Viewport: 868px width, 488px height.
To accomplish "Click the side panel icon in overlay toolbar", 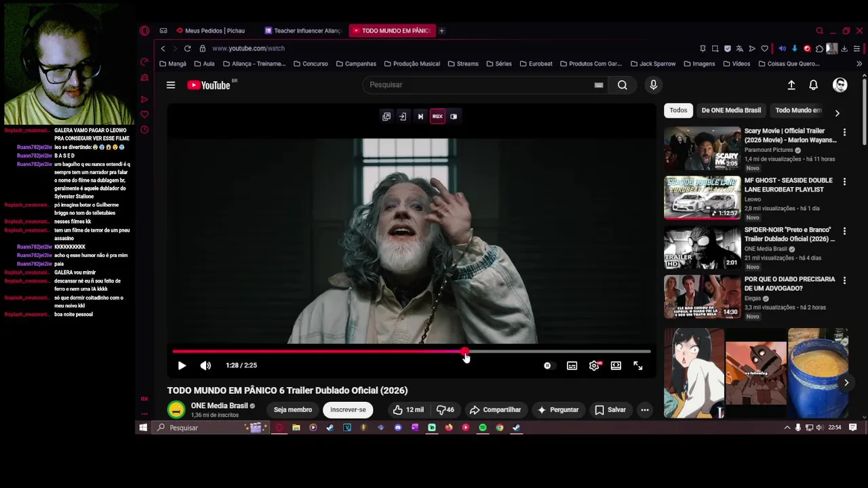I will (x=454, y=117).
